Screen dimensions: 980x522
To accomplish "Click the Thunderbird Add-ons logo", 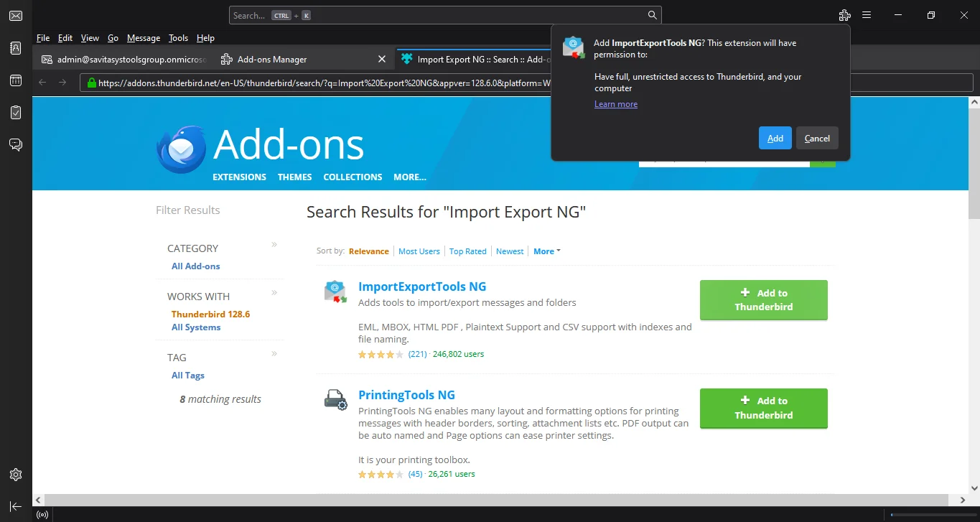I will (182, 149).
